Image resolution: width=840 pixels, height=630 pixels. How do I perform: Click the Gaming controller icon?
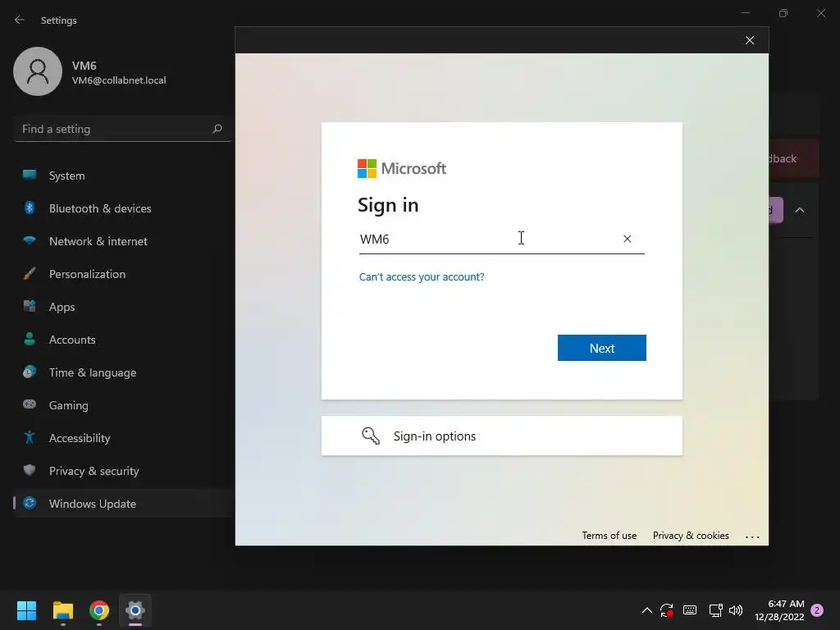(x=30, y=404)
